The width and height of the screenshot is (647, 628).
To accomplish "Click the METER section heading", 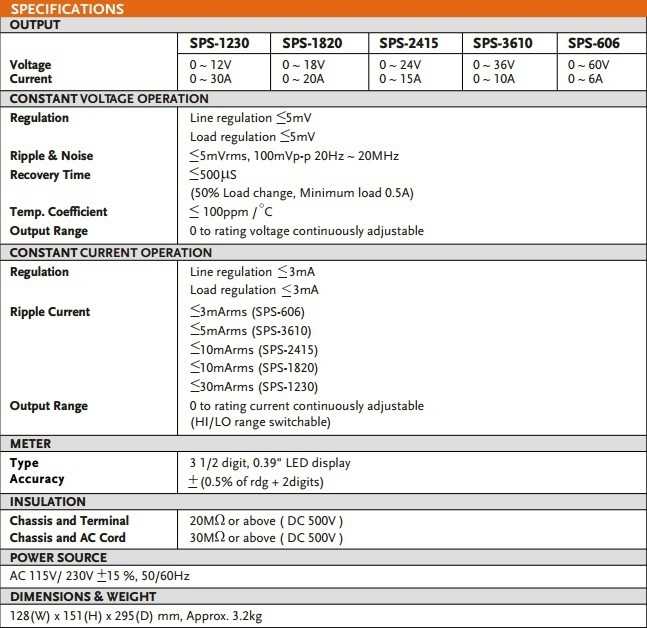I will click(31, 444).
